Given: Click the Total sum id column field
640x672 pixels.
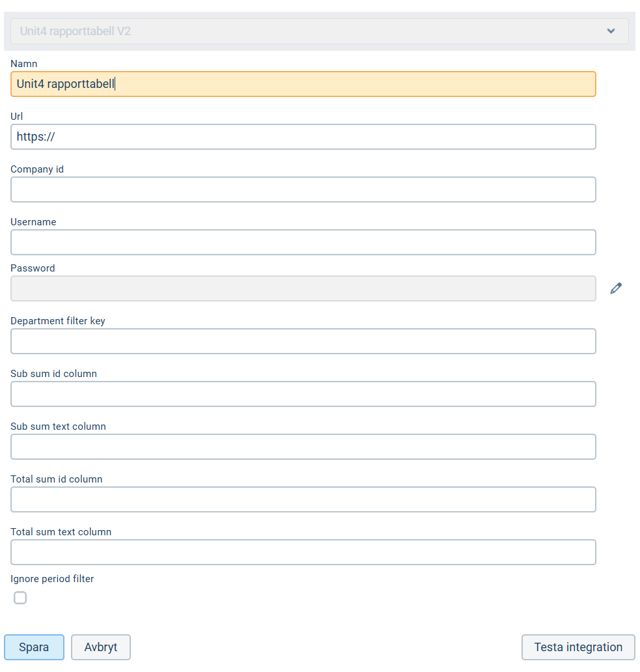Looking at the screenshot, I should pyautogui.click(x=303, y=499).
